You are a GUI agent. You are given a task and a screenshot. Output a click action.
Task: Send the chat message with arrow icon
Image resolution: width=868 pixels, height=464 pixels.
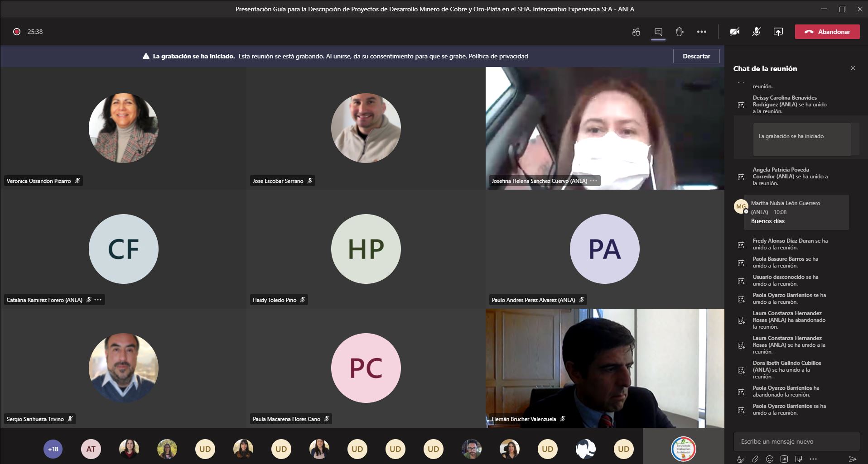853,459
